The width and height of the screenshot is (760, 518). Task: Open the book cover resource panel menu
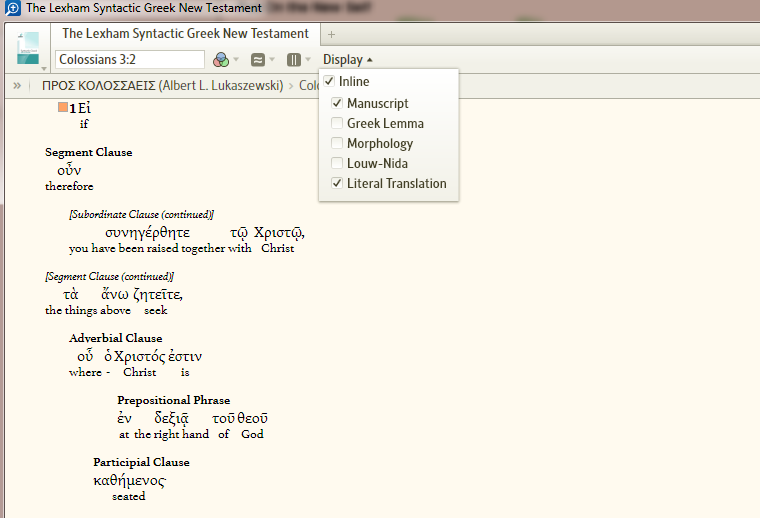[x=28, y=47]
